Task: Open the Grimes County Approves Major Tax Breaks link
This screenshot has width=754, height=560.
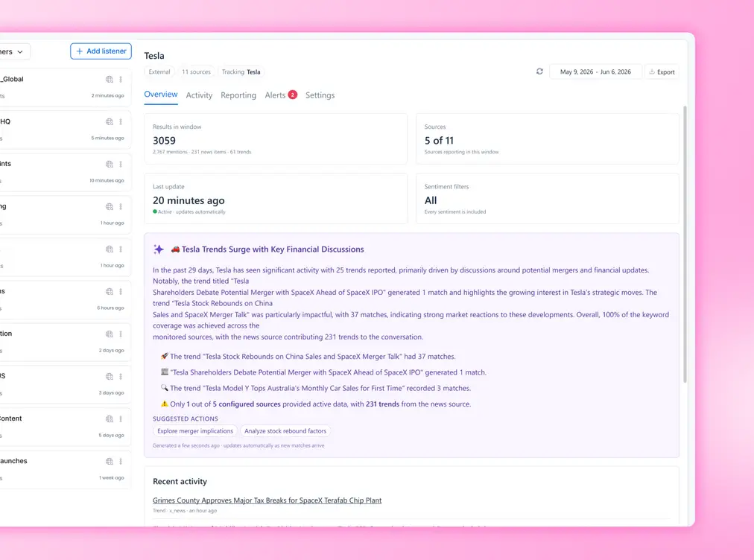Action: [x=267, y=500]
